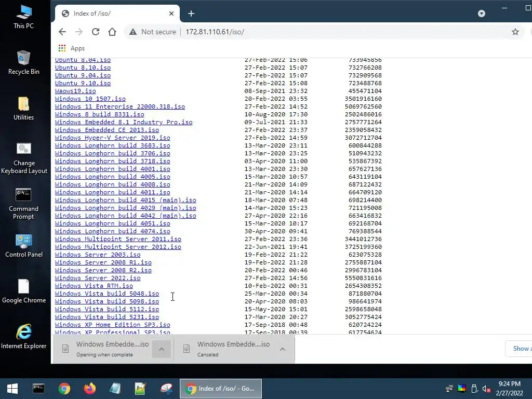Download Windows Vista build 5048.iso
Screen dimensions: 532x399
tap(107, 294)
